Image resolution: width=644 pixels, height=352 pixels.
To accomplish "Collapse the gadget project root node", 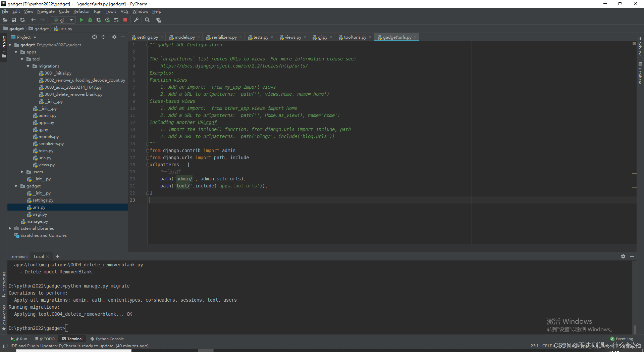I will tap(10, 45).
